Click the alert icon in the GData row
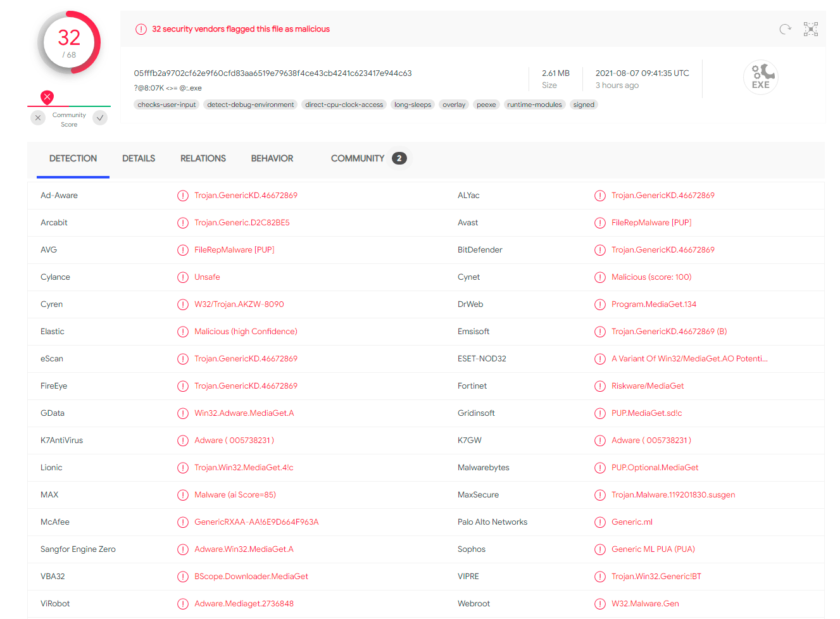Viewport: 840px width, 619px height. pyautogui.click(x=183, y=413)
